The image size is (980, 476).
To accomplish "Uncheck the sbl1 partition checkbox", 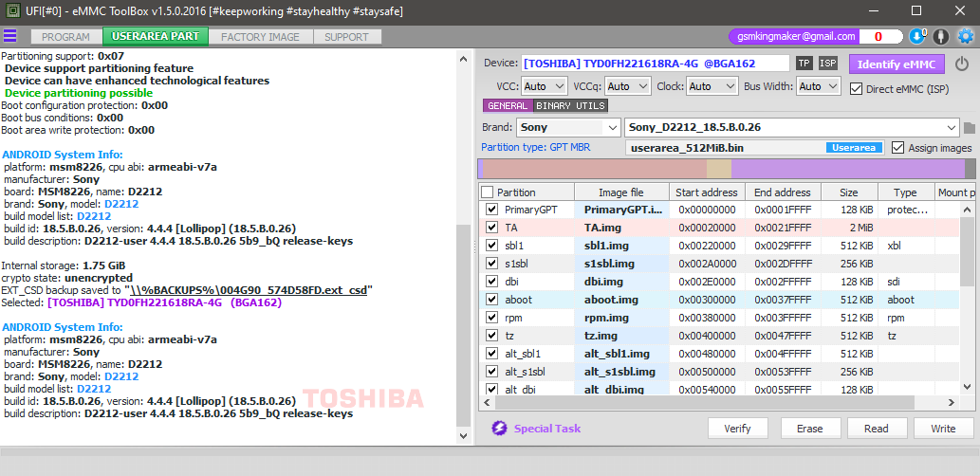I will click(x=491, y=246).
